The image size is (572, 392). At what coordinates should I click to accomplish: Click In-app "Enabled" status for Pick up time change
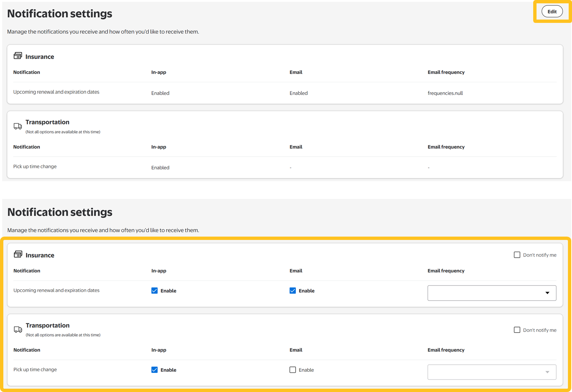click(160, 168)
